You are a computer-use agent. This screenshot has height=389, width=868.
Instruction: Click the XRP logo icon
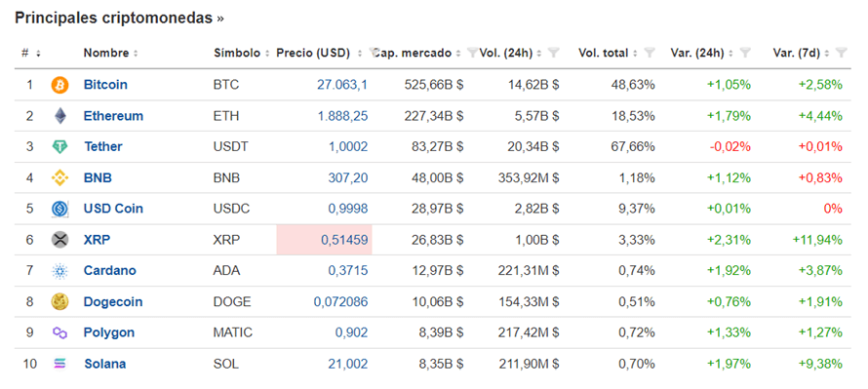pyautogui.click(x=59, y=240)
